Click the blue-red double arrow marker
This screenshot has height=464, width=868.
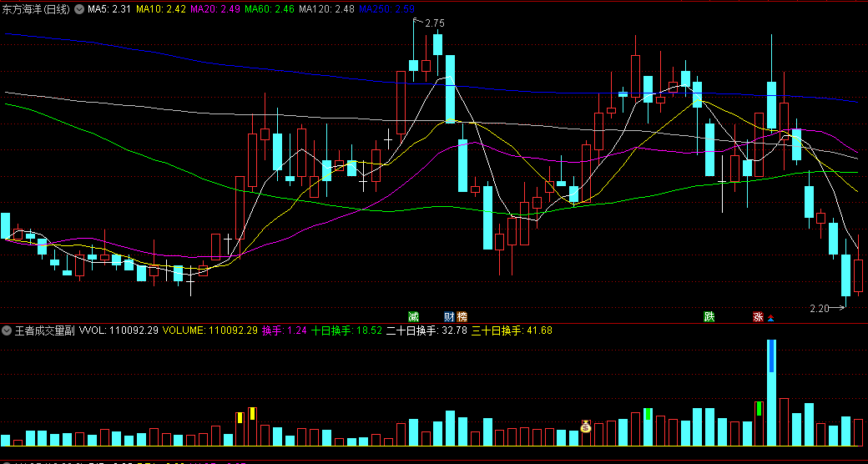(x=770, y=318)
